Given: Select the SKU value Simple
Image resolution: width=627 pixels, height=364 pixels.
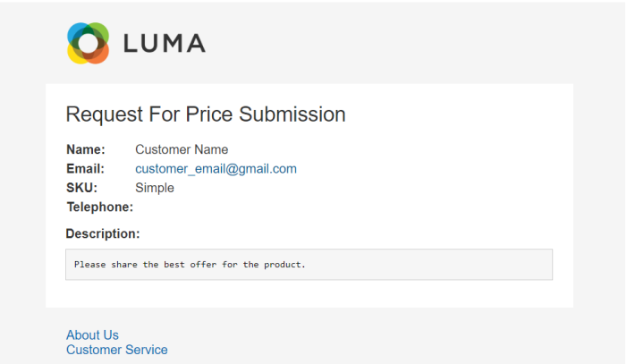Looking at the screenshot, I should click(155, 188).
